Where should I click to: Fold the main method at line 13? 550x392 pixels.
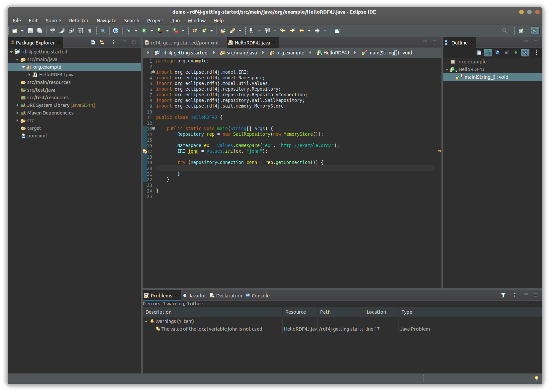click(153, 128)
